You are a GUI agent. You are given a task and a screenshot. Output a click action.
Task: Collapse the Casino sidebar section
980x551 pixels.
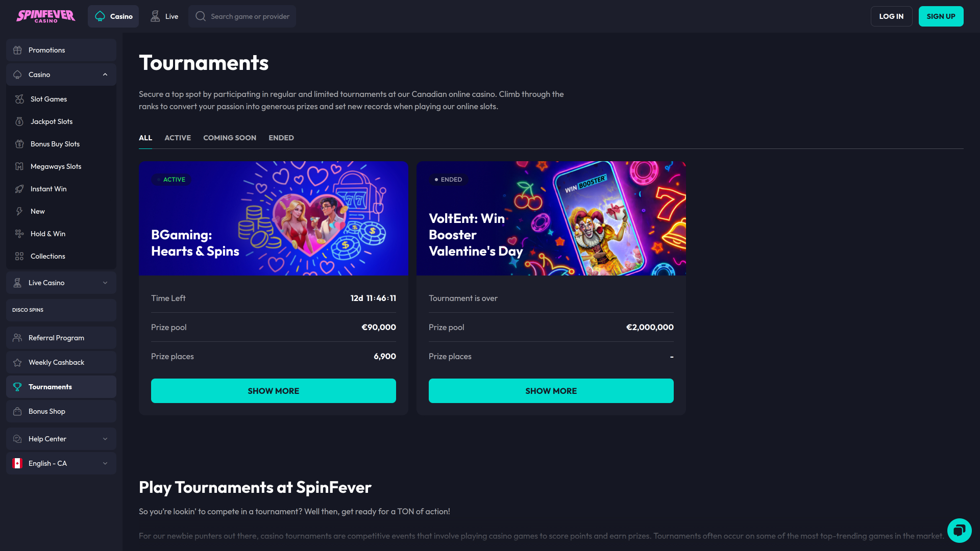click(105, 74)
